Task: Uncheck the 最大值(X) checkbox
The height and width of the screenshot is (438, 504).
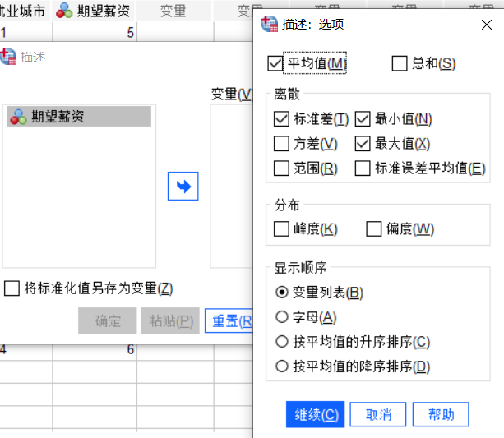Action: coord(363,143)
